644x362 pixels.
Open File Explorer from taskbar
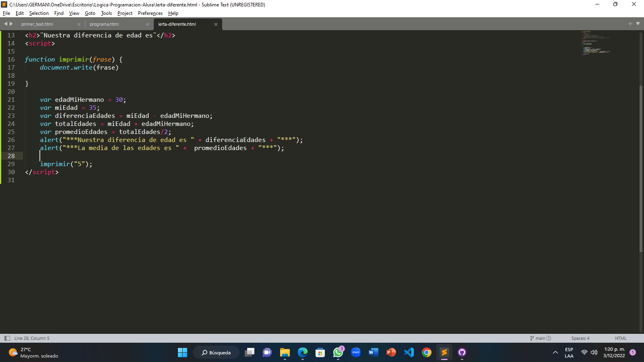[x=285, y=353]
